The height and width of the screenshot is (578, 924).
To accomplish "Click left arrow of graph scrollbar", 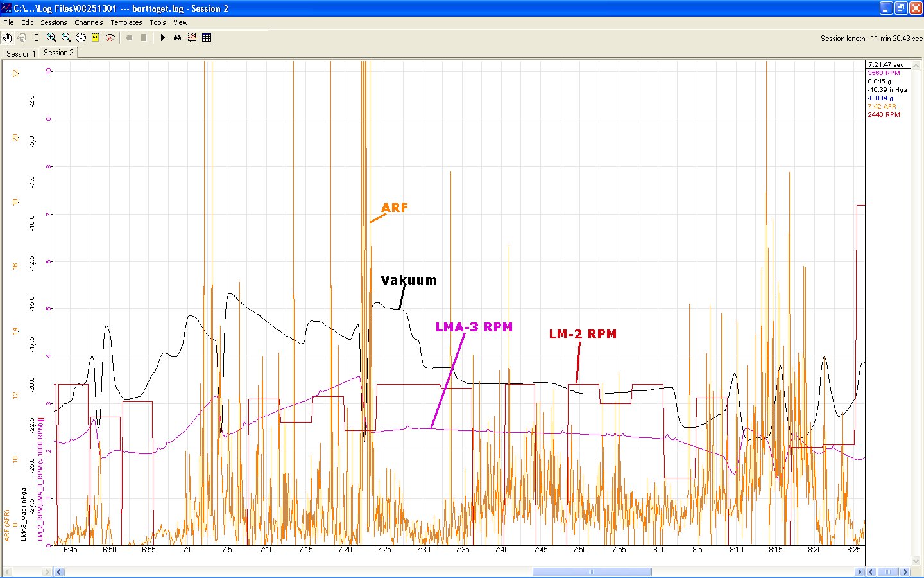I will tap(58, 572).
